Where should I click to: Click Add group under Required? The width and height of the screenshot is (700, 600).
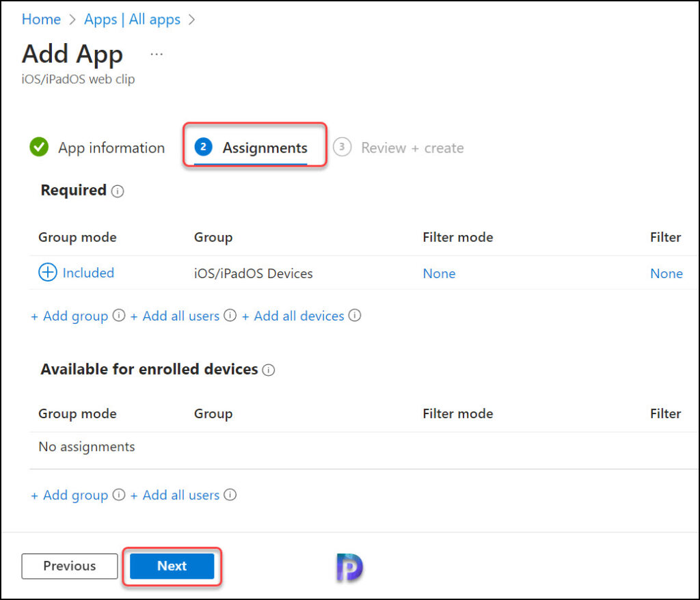(x=70, y=316)
